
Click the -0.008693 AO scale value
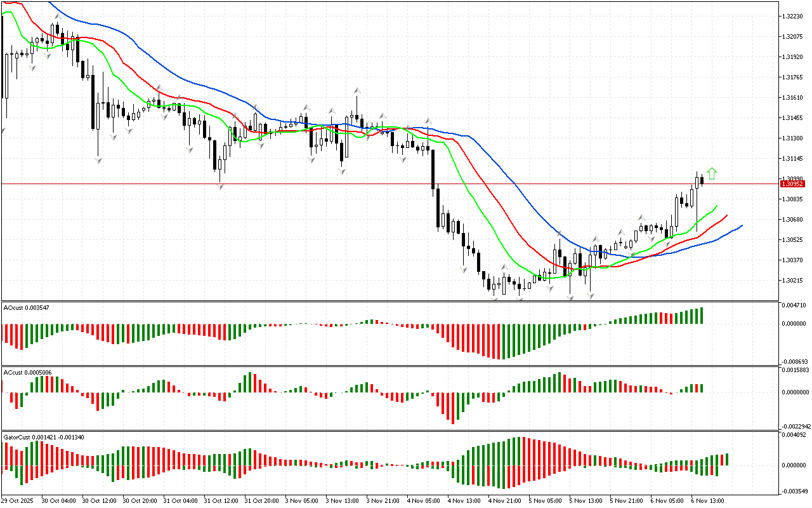[x=796, y=361]
